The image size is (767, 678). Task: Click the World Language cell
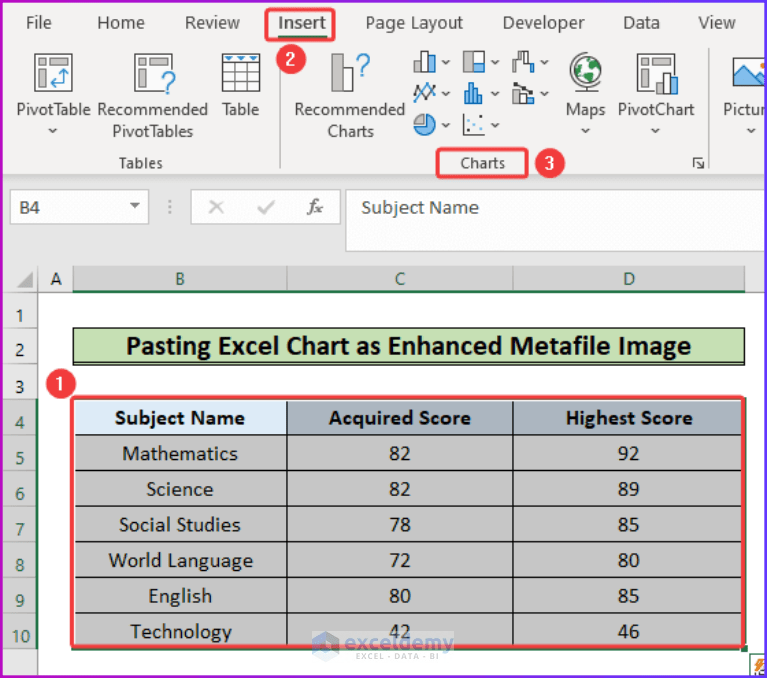pyautogui.click(x=180, y=561)
